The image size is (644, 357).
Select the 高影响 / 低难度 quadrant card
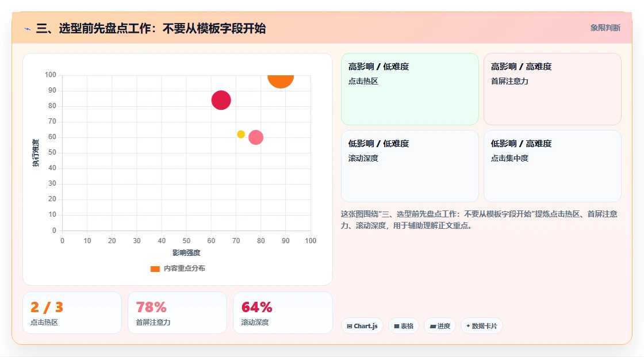pos(410,89)
